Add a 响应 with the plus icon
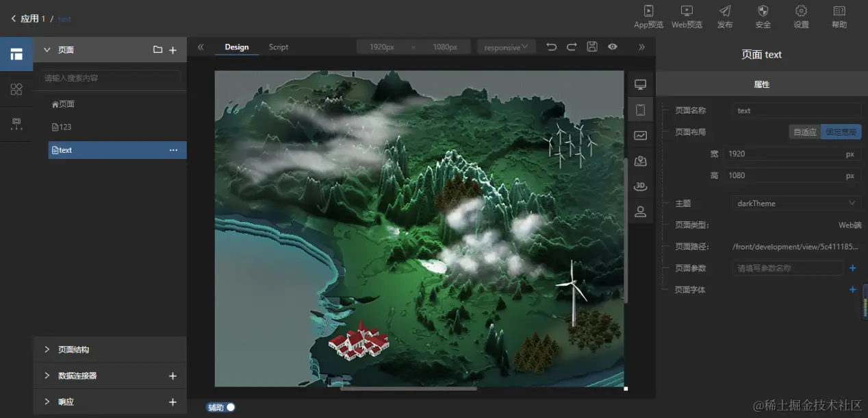The image size is (868, 418). 173,402
